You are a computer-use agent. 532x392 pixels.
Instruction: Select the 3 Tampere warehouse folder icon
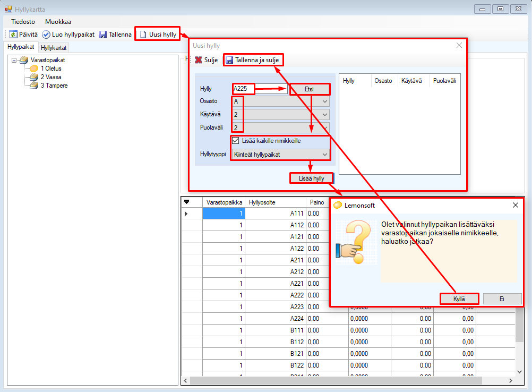tap(34, 86)
